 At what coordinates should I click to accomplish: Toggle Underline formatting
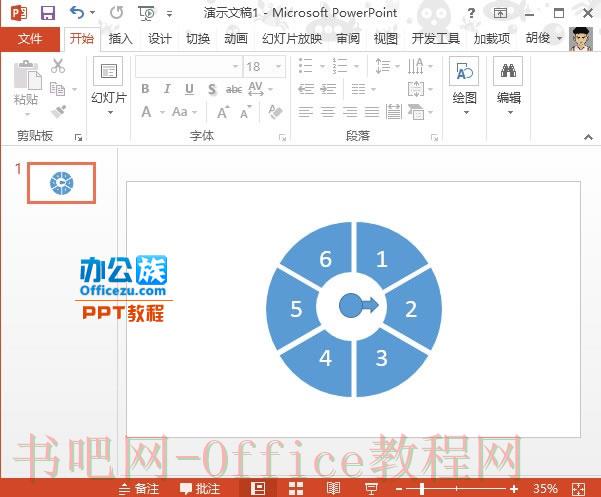click(x=189, y=89)
